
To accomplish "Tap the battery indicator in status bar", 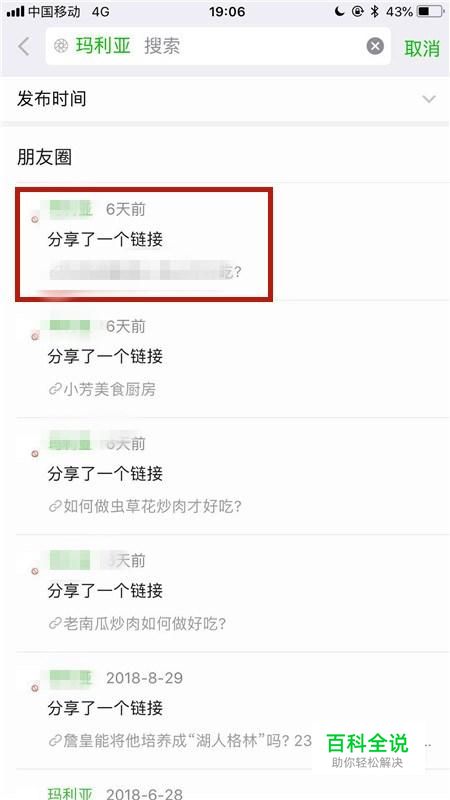I will click(x=430, y=12).
